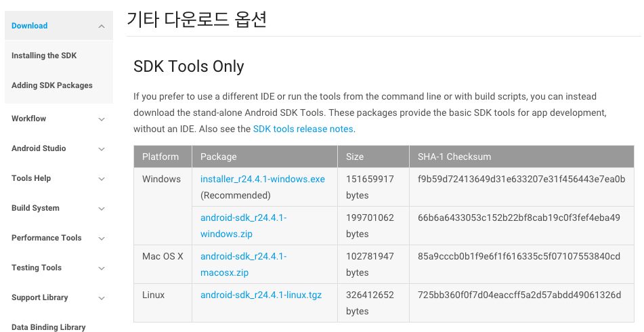Expand Android Studio sidebar chevron
Image resolution: width=644 pixels, height=332 pixels.
tap(102, 149)
